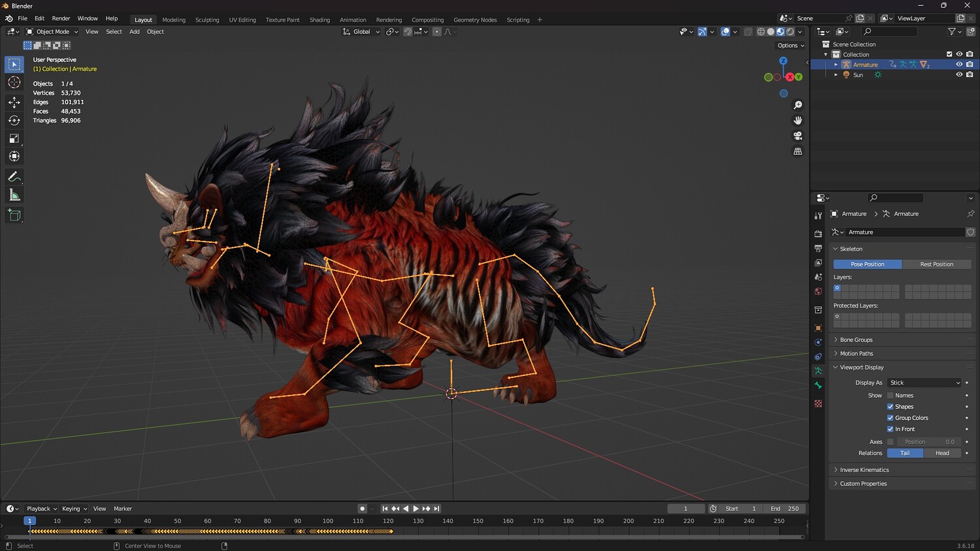
Task: Hide the Sun in the viewport
Action: tap(959, 74)
